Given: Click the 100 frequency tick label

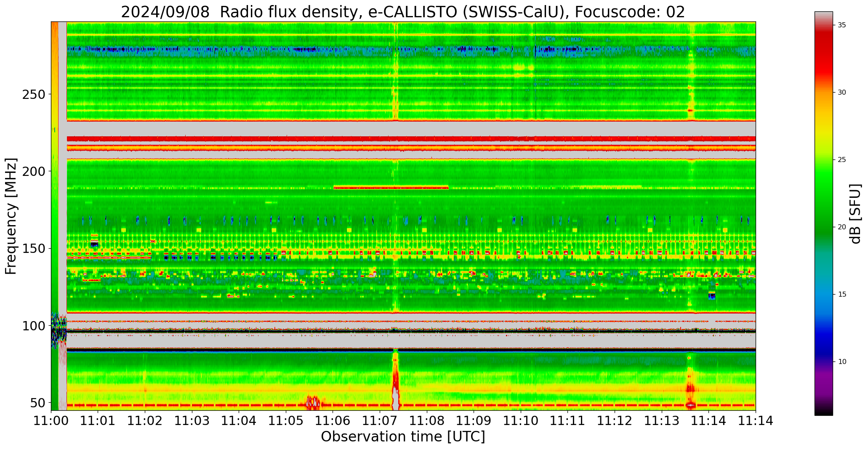Looking at the screenshot, I should 33,326.
